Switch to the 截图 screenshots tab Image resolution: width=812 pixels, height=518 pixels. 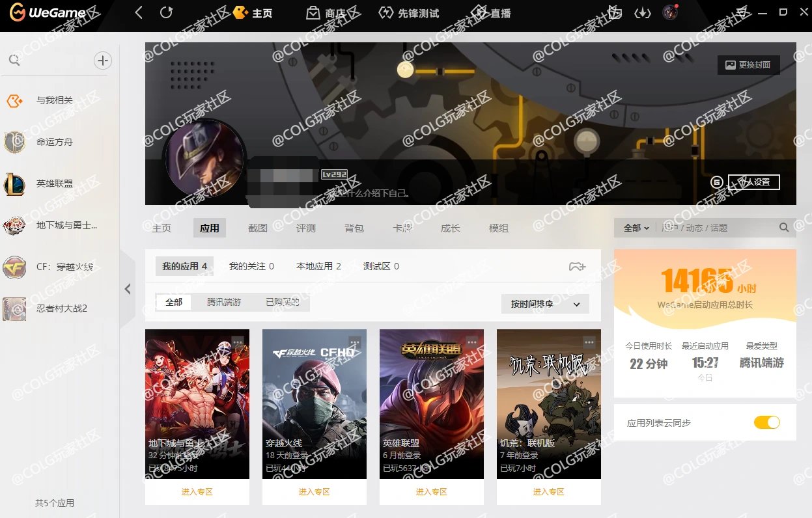point(258,228)
